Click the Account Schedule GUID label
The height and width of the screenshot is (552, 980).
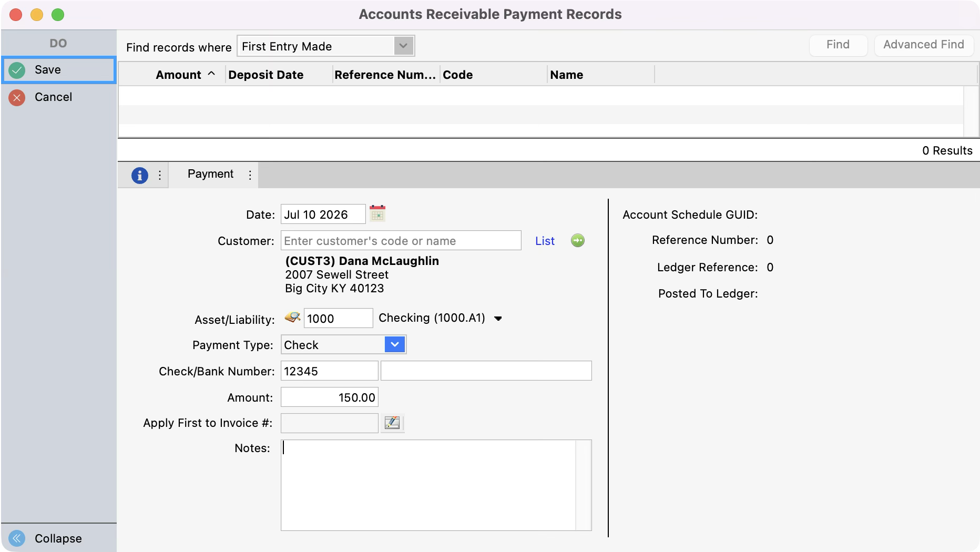coord(690,215)
